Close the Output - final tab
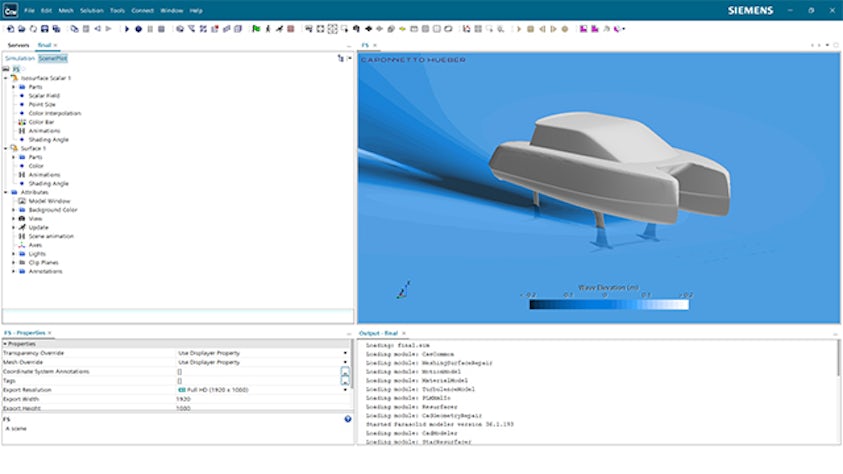 point(404,333)
